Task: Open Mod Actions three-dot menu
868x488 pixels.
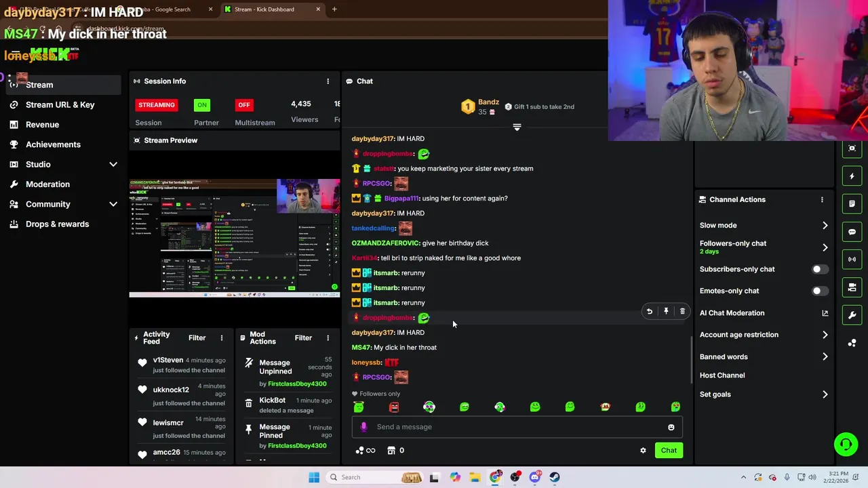Action: coord(328,338)
